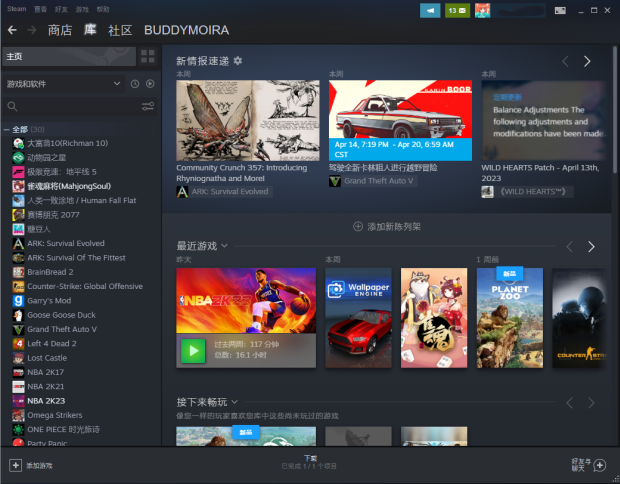Screen dimensions: 620x484
Task: Select BrainBread 2 in the library list
Action: coord(50,272)
